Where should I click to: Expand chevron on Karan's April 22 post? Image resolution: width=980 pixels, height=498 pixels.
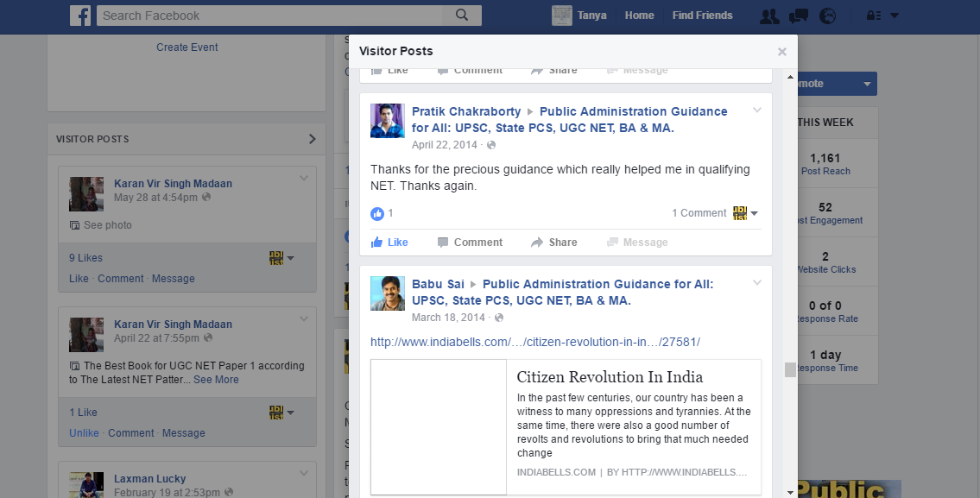coord(304,318)
